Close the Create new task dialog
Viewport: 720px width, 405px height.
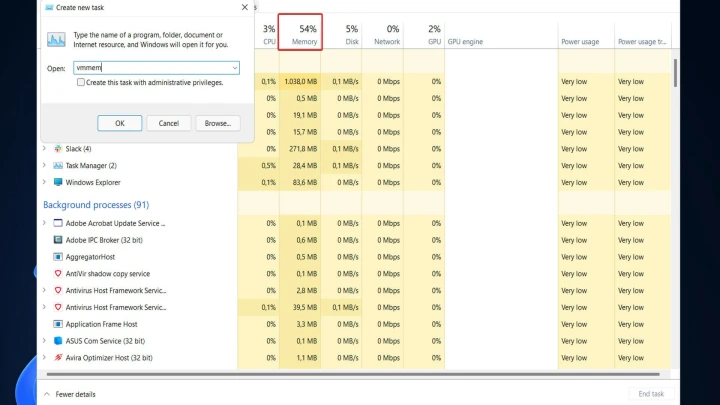(x=245, y=7)
